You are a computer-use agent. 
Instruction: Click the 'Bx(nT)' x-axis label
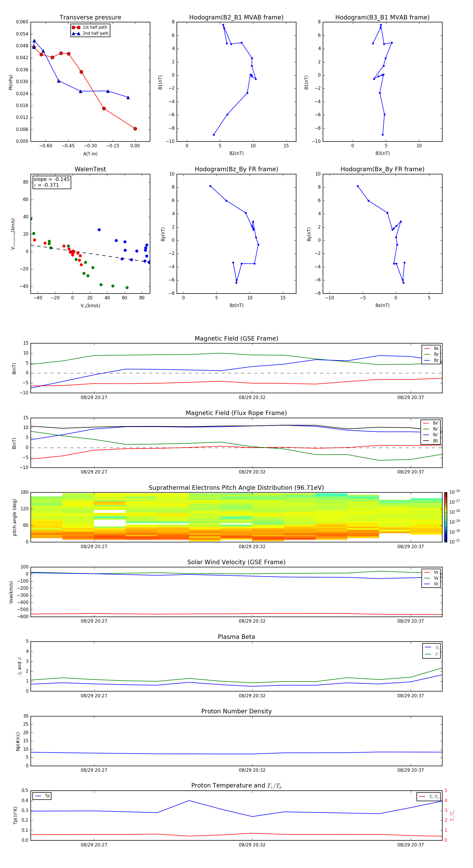point(382,305)
